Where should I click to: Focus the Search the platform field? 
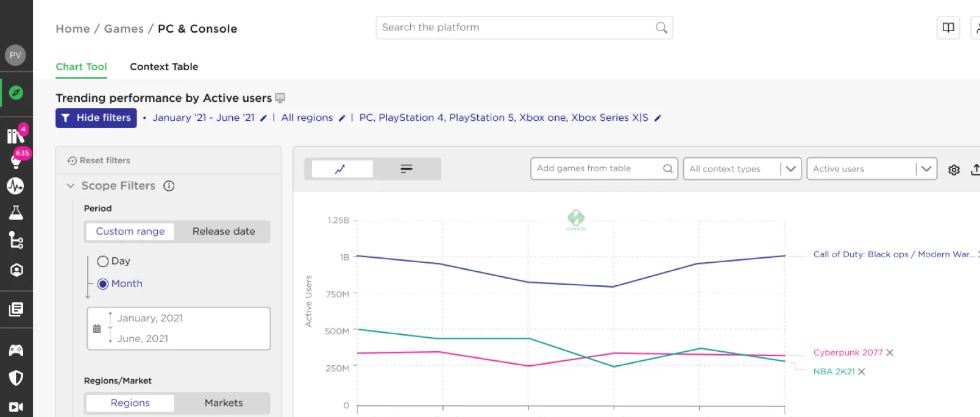[524, 27]
